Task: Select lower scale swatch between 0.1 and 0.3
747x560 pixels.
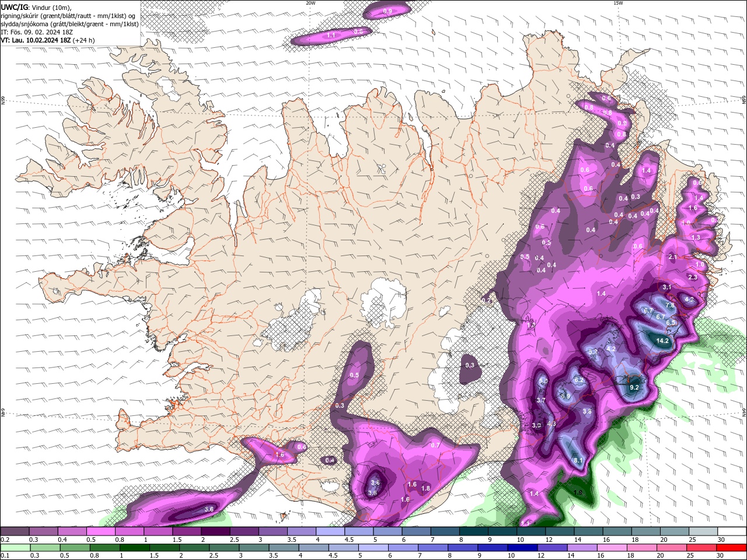Action: (x=15, y=548)
